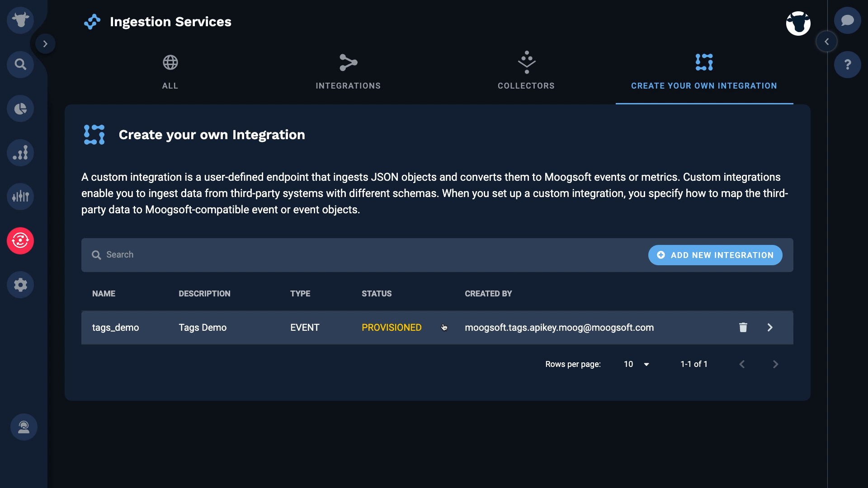This screenshot has width=868, height=488.
Task: Click the user avatar cow icon
Action: coord(798,23)
